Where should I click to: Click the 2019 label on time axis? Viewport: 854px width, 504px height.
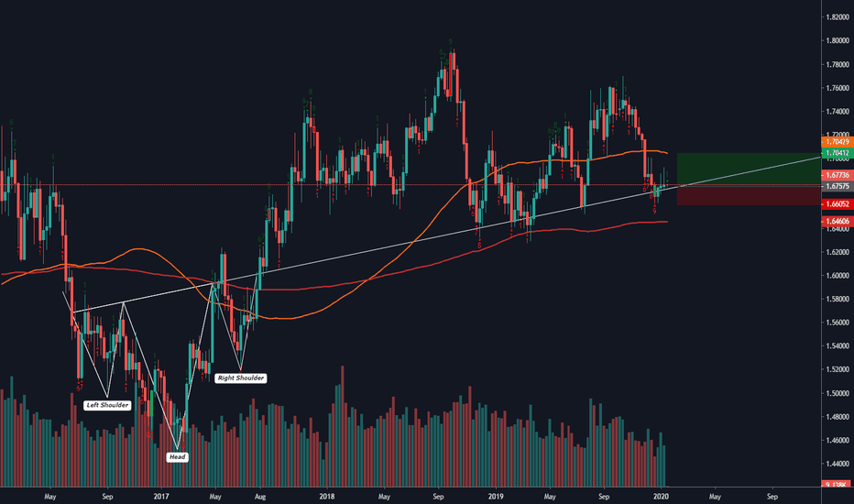496,496
